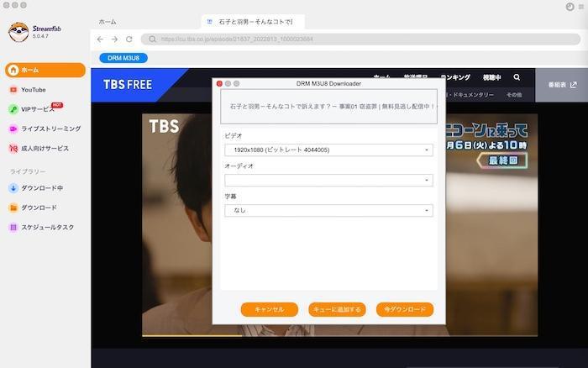The height and width of the screenshot is (368, 588).
Task: Select ライブストリーミング in the sidebar
Action: (x=45, y=129)
